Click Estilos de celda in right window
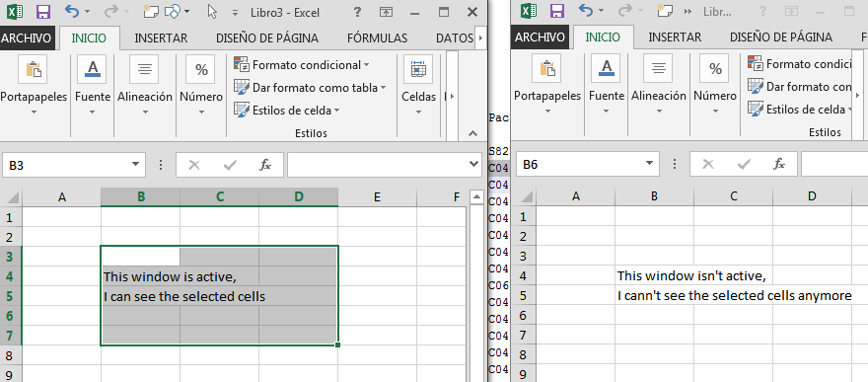 (x=800, y=109)
